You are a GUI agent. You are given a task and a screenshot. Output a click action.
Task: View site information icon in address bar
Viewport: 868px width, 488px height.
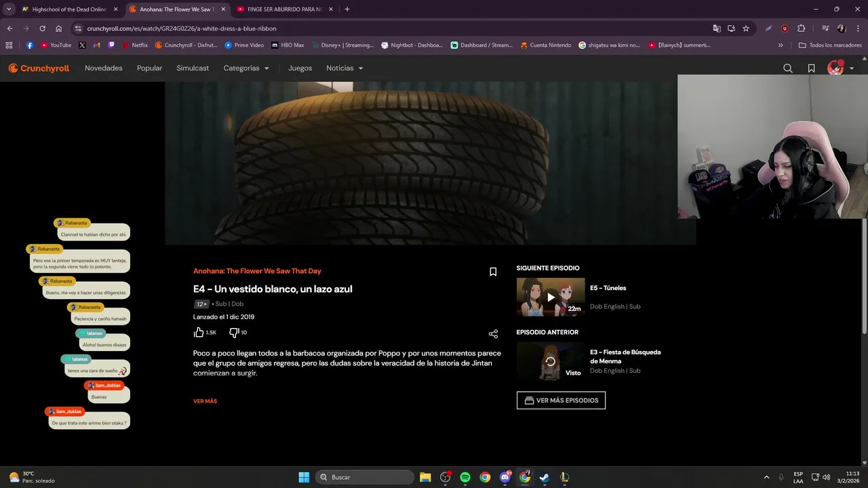[78, 28]
